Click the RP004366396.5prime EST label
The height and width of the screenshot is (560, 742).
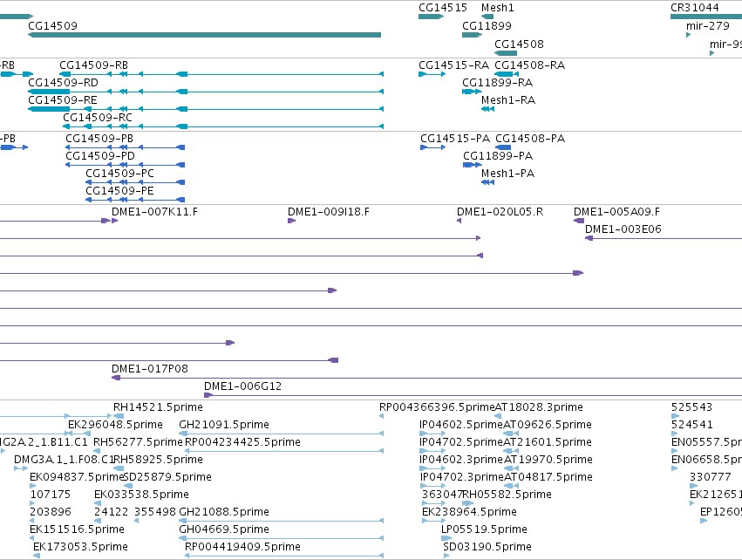[437, 407]
